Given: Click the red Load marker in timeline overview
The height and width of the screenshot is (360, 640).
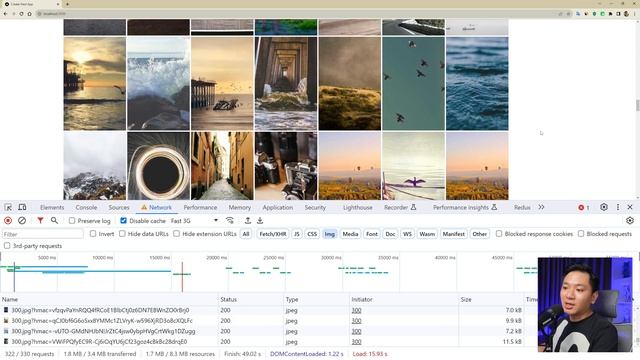Looking at the screenshot, I should click(182, 276).
